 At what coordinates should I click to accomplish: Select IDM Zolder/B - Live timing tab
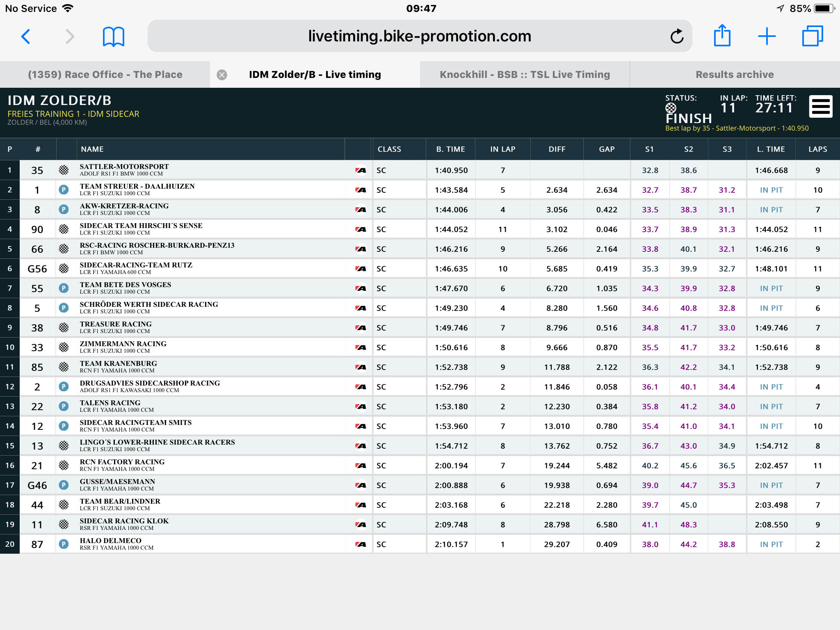coord(315,75)
